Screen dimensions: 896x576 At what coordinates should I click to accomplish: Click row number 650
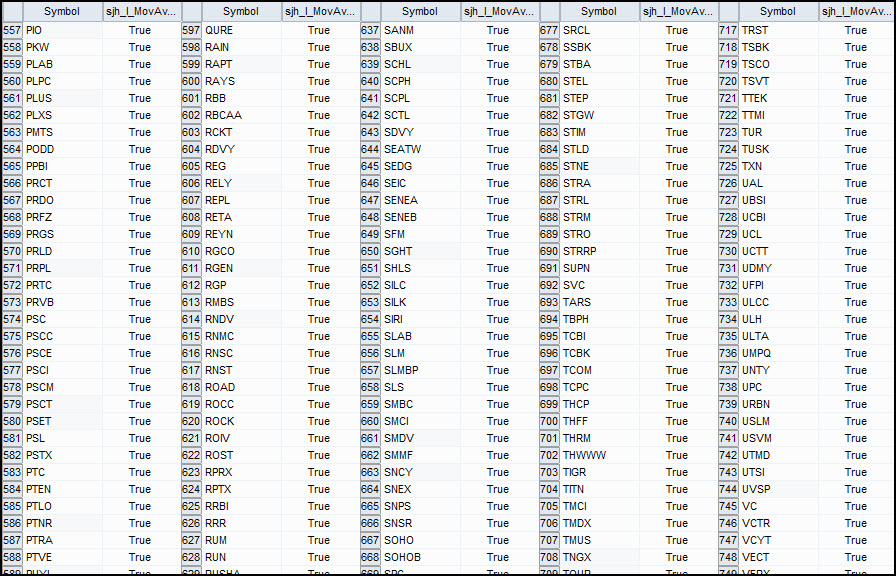(370, 251)
